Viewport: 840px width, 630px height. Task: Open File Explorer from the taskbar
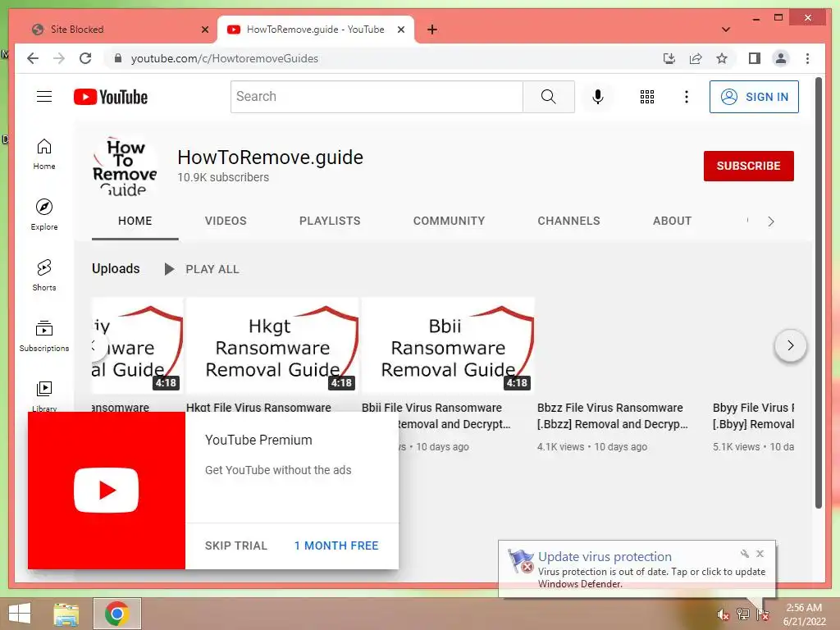click(66, 614)
